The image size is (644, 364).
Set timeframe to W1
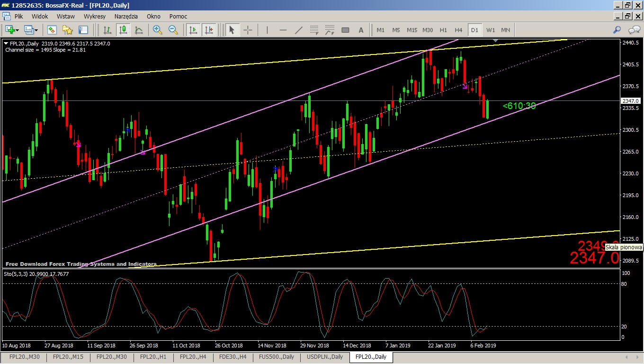491,30
